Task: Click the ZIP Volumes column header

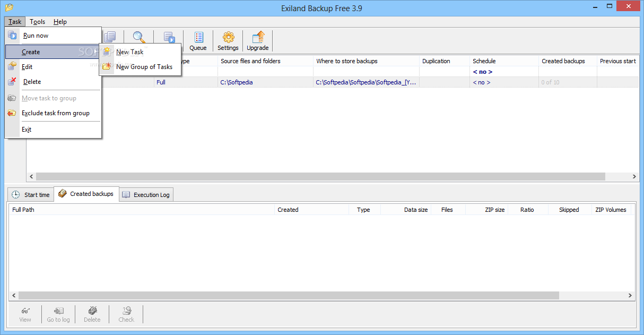Action: pos(611,210)
